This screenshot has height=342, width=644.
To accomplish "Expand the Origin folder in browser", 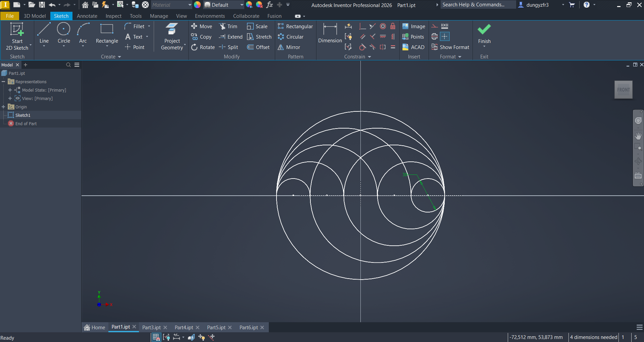I will coord(3,107).
